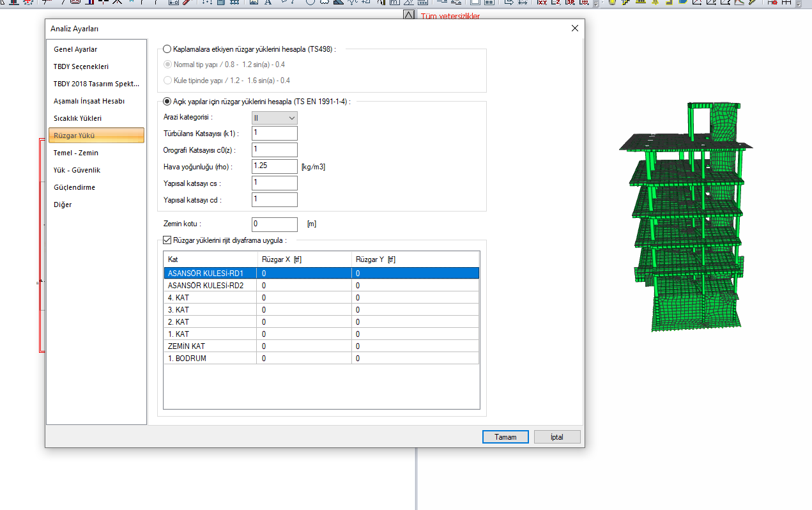Click Rüzgar X cell of ASANSÖR KULESİ-RD2

[x=305, y=285]
